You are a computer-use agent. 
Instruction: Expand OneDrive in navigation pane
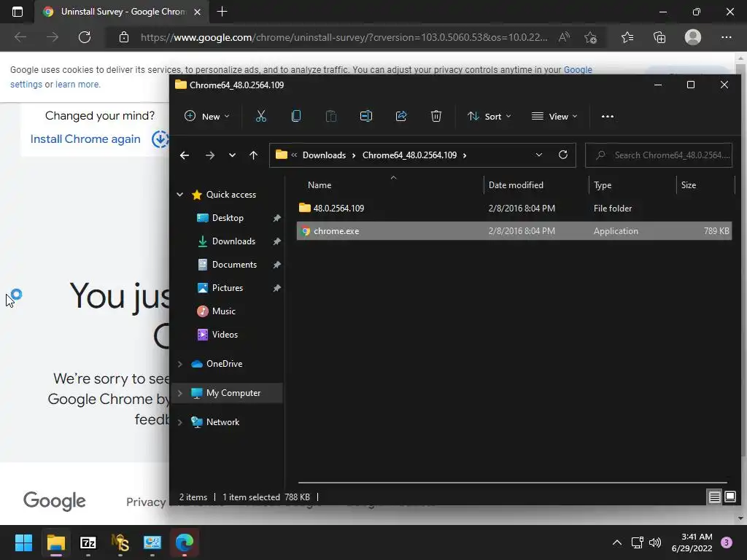point(180,364)
